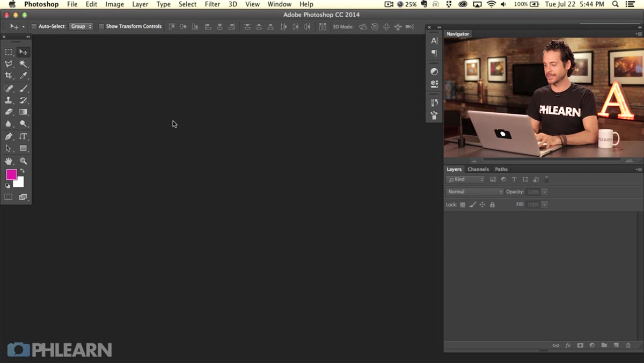Toggle lock all padlock icon
Image resolution: width=644 pixels, height=363 pixels.
[492, 205]
